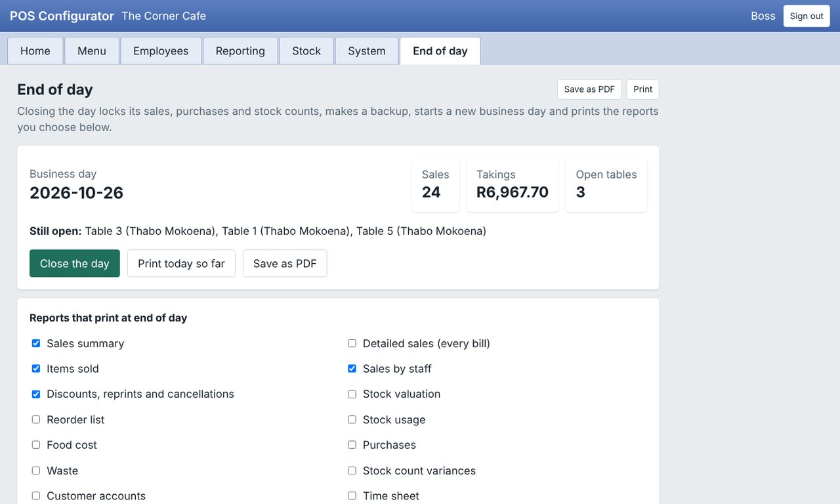
Task: Click the Print button beside the page title
Action: pyautogui.click(x=643, y=89)
